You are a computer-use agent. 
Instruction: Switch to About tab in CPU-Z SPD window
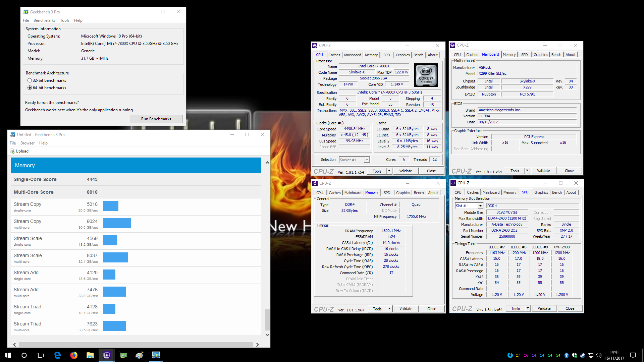pyautogui.click(x=571, y=192)
